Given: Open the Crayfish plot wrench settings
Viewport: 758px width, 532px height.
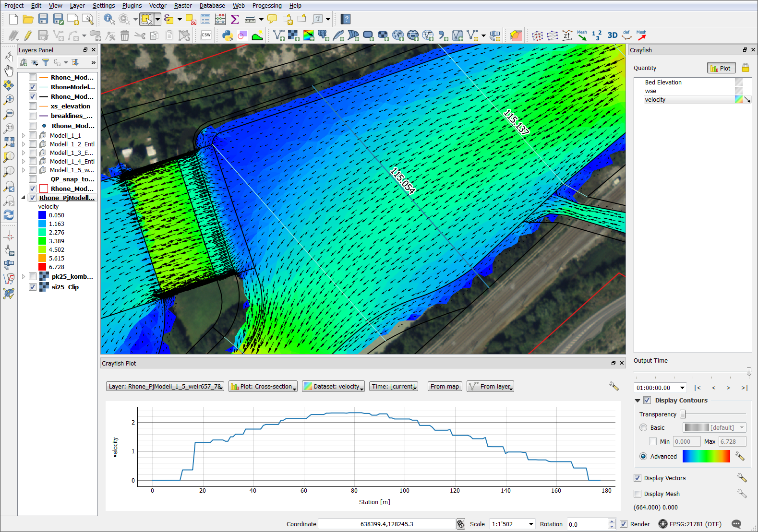Looking at the screenshot, I should 614,386.
